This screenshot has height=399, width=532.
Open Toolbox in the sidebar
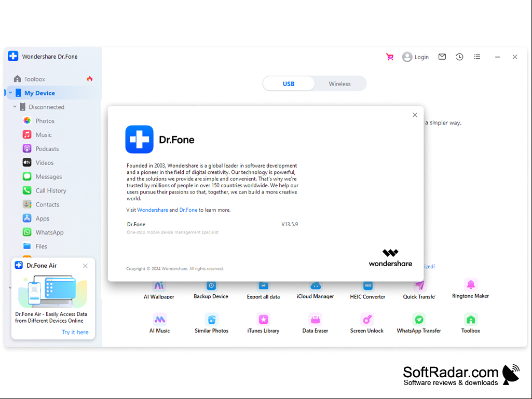pyautogui.click(x=35, y=79)
